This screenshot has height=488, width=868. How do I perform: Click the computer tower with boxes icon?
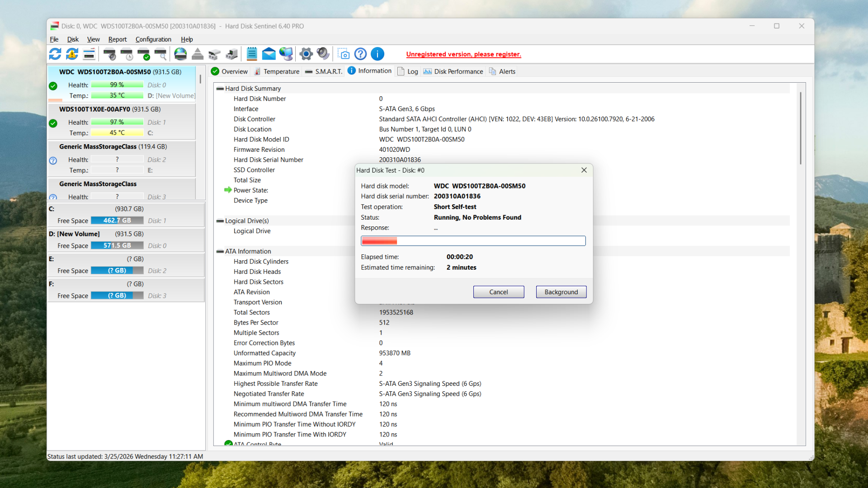(x=231, y=54)
